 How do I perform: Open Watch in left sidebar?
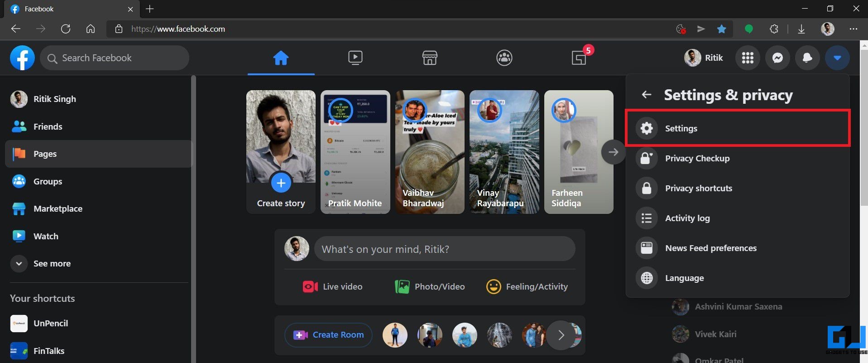(x=99, y=236)
